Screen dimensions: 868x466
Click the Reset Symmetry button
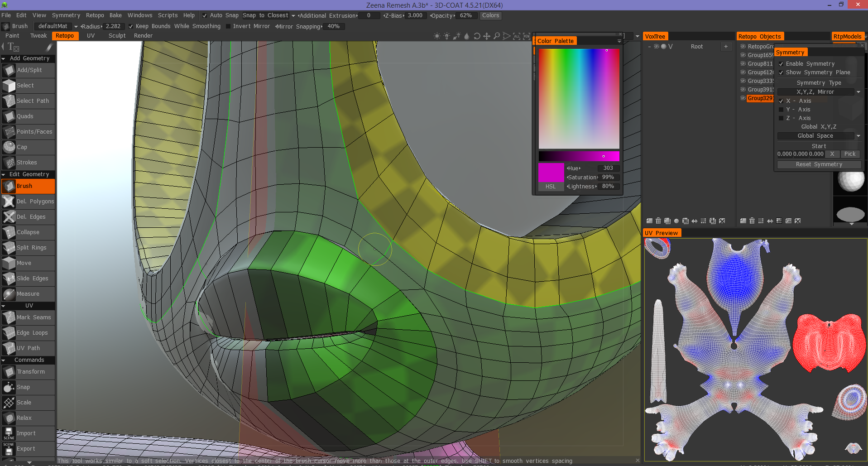(819, 164)
